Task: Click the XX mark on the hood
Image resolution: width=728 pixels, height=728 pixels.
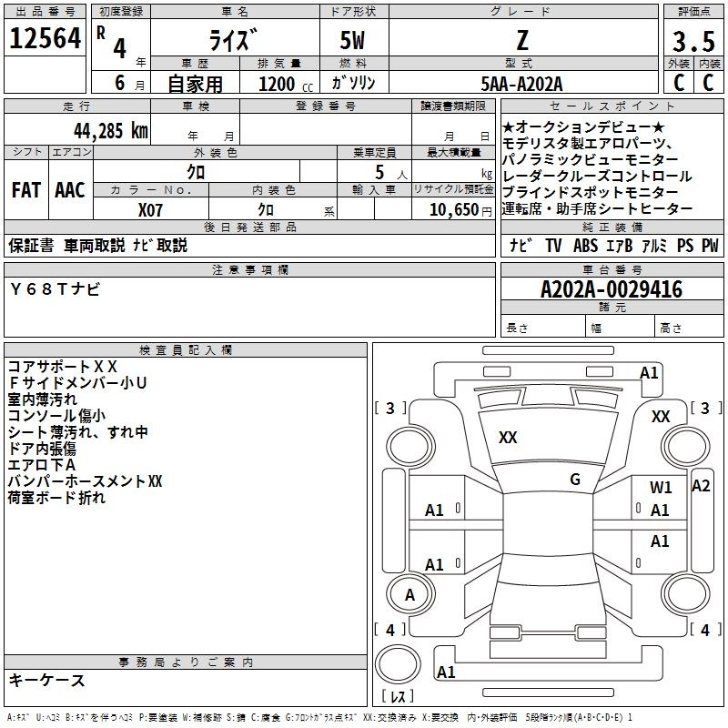Action: pyautogui.click(x=508, y=438)
